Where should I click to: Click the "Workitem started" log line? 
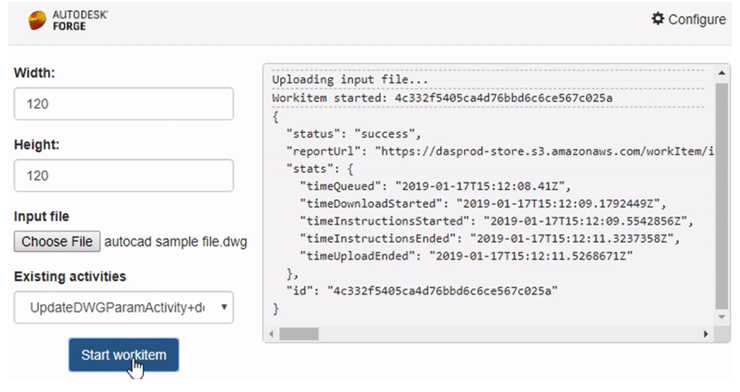(x=442, y=98)
